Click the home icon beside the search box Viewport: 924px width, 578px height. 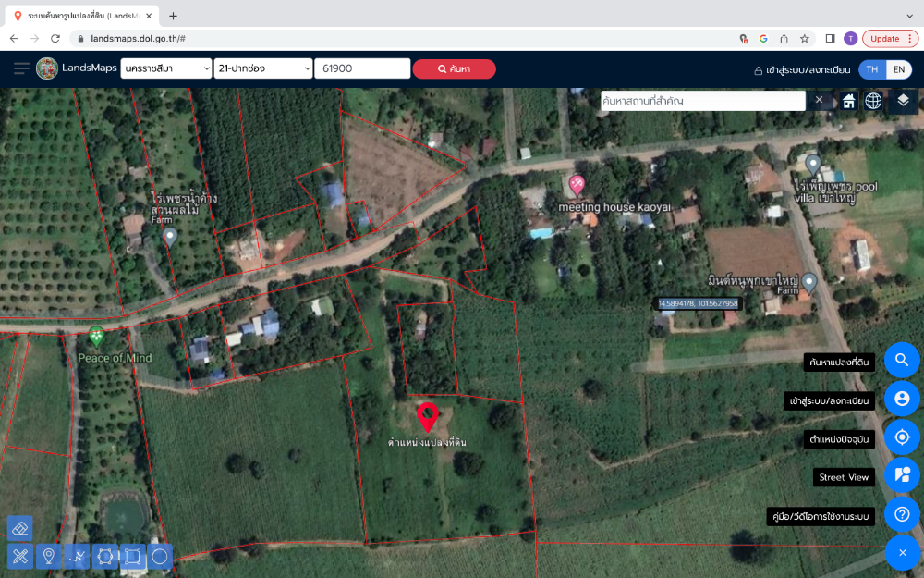pyautogui.click(x=848, y=101)
